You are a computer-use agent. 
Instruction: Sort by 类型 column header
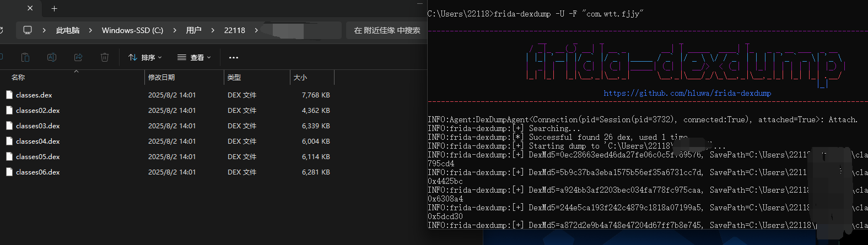click(234, 78)
